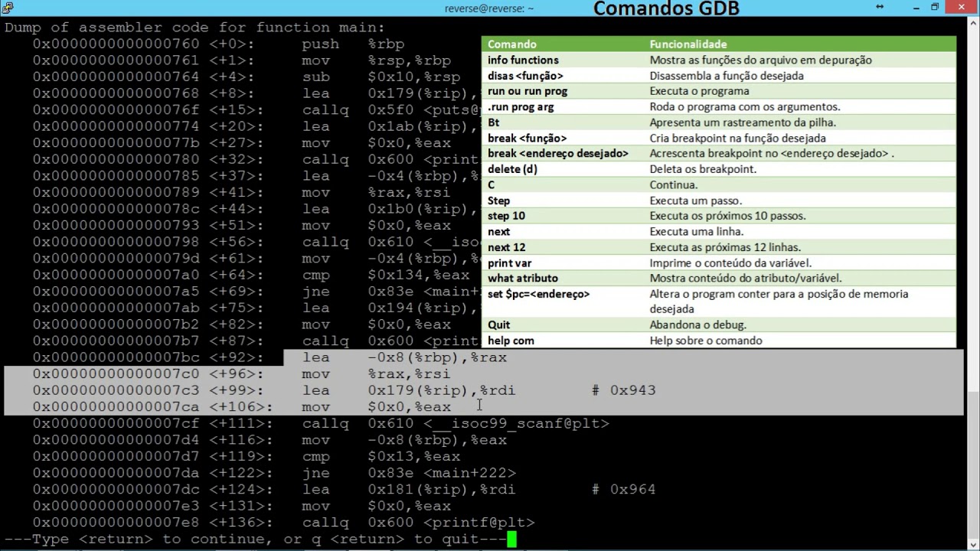Viewport: 980px width, 551px height.
Task: Click the 'Comandos GDB' heading
Action: pyautogui.click(x=666, y=8)
